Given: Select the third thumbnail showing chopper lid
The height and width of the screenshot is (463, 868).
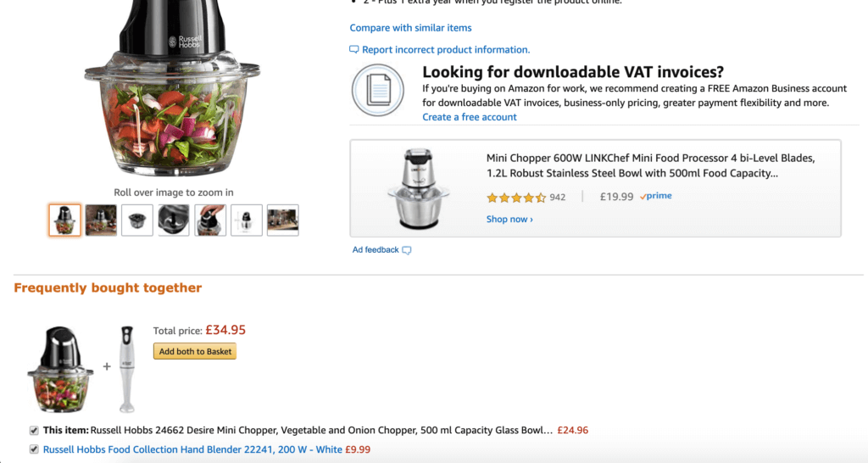Looking at the screenshot, I should point(137,220).
